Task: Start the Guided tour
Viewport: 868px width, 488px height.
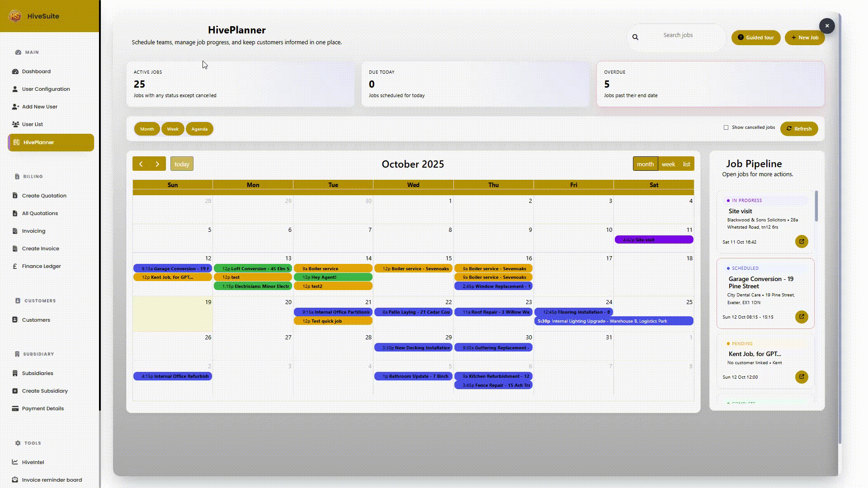Action: pos(756,38)
